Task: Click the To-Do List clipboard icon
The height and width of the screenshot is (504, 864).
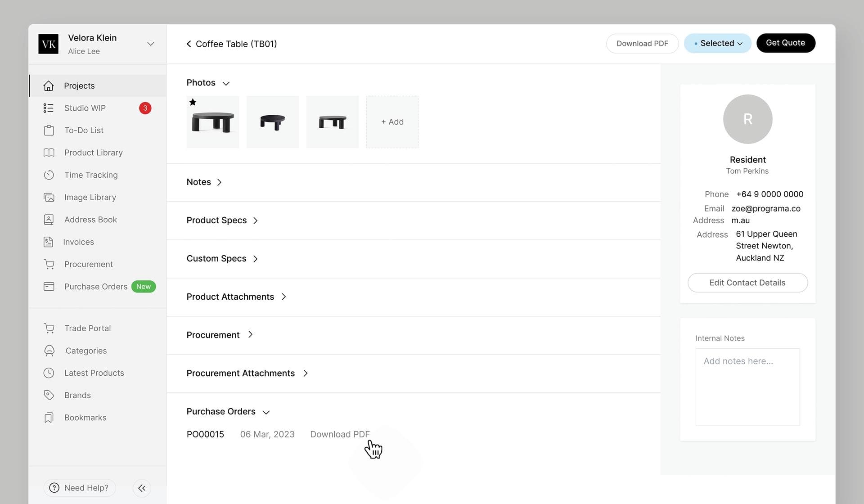Action: coord(49,130)
